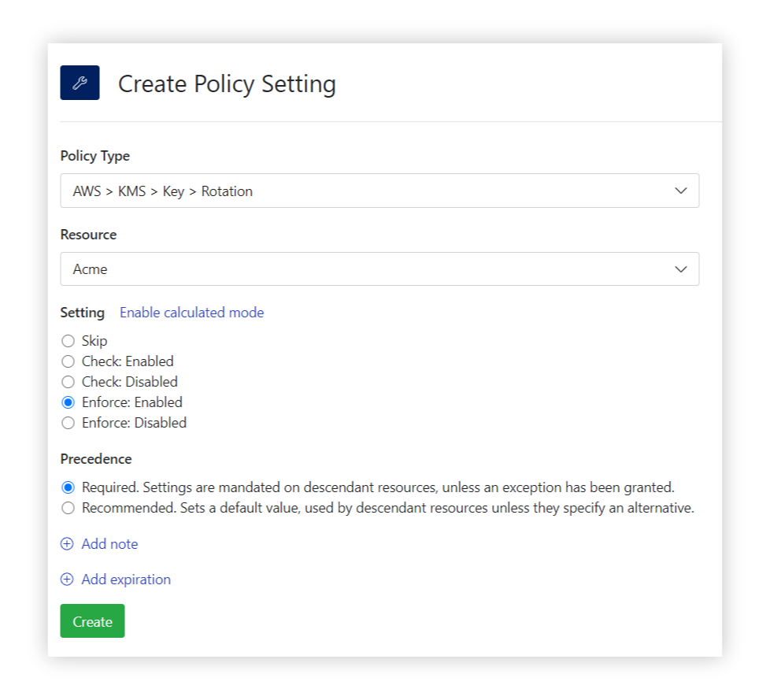This screenshot has height=700, width=770.
Task: Enable calculated mode for the setting
Action: coord(191,313)
